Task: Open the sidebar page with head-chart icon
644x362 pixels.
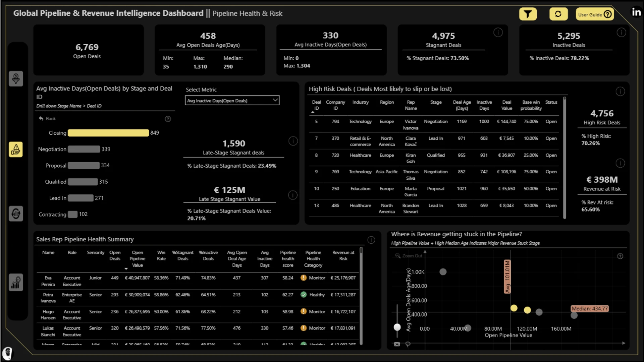Action: pyautogui.click(x=16, y=214)
